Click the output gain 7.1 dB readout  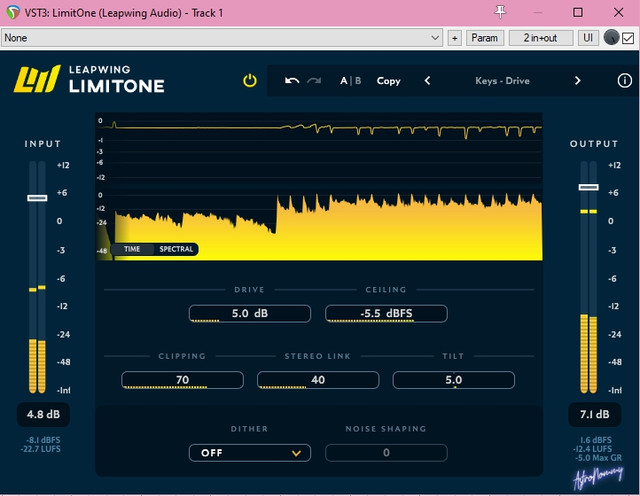595,414
